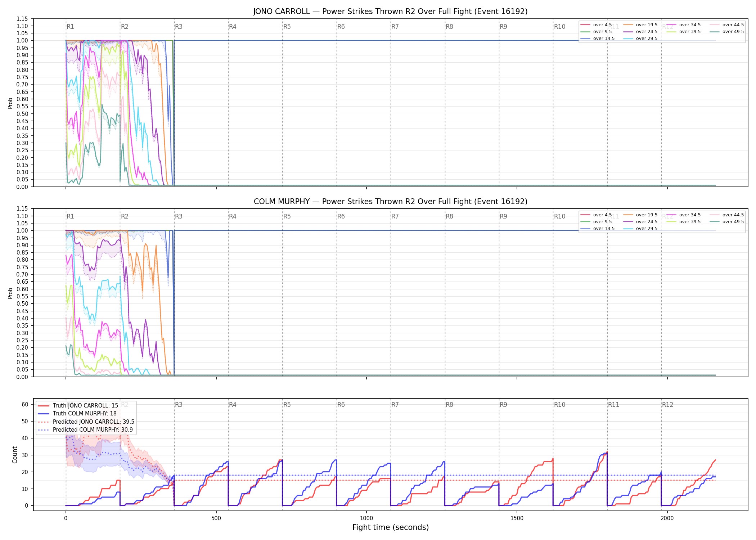Click the 'over 49.5' legend entry in the top chart

pos(726,32)
